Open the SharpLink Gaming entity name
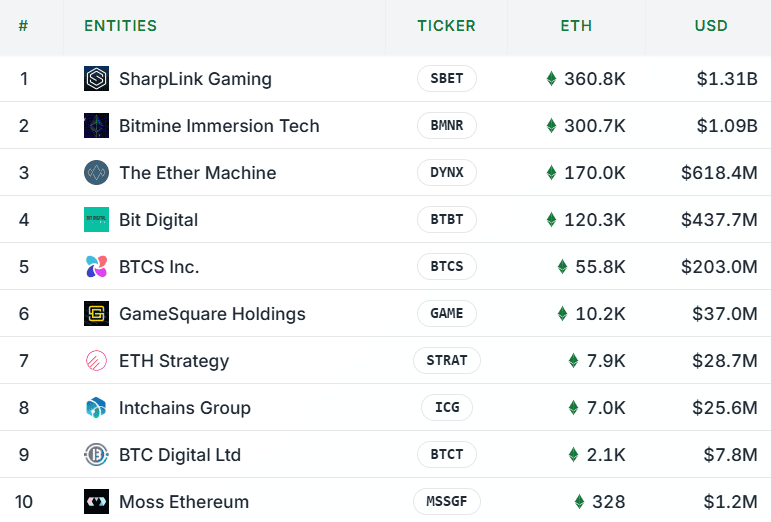Viewport: 771px width, 522px height. pos(195,79)
